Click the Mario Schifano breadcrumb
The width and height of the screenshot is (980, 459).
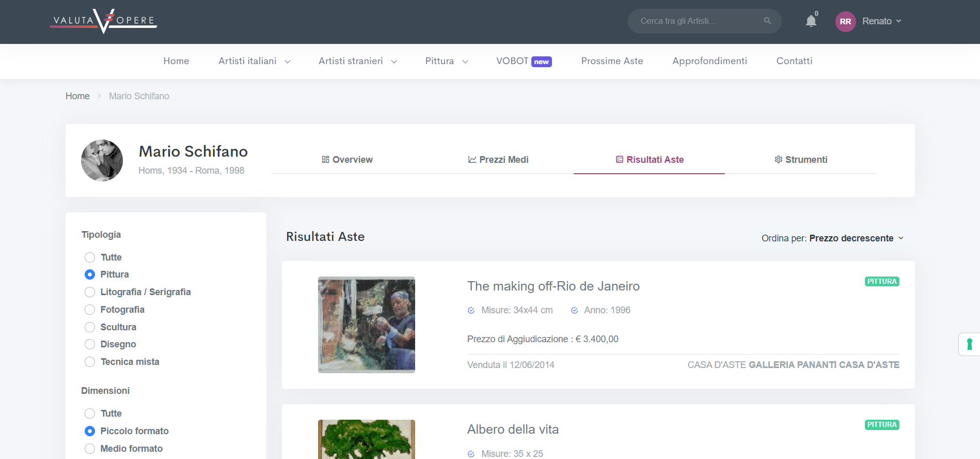pyautogui.click(x=139, y=96)
